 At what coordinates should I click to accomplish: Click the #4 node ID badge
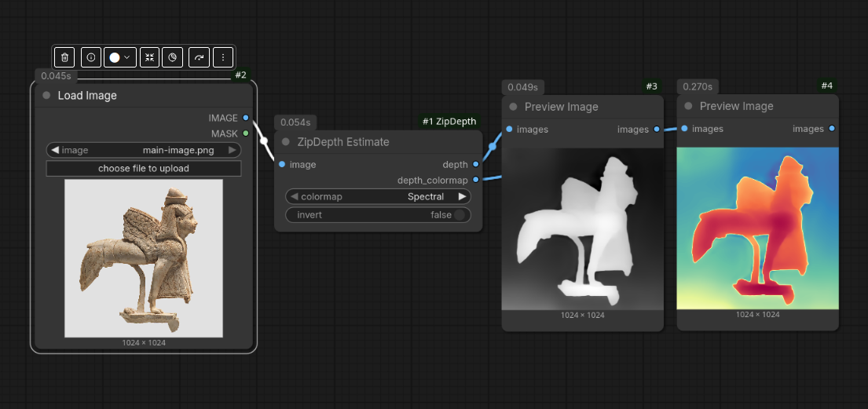tap(826, 86)
